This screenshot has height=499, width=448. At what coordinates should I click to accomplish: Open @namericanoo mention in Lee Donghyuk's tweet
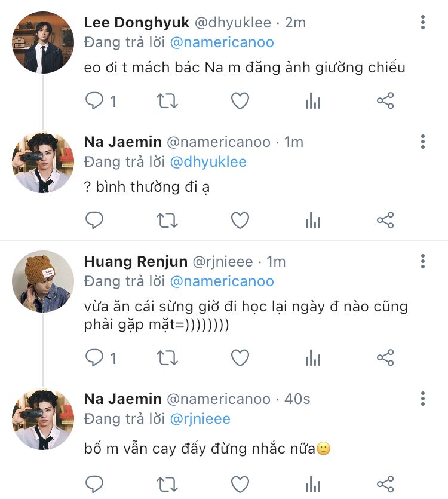pyautogui.click(x=222, y=42)
